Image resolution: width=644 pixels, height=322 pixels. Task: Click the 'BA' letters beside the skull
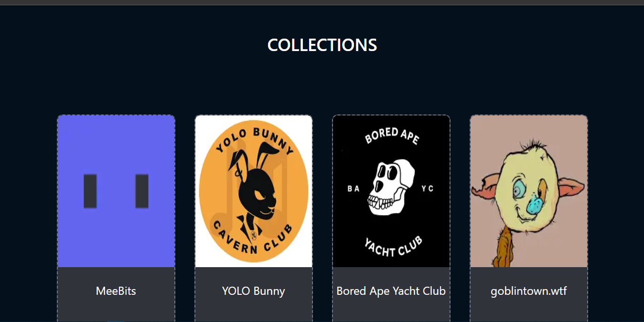tap(354, 189)
